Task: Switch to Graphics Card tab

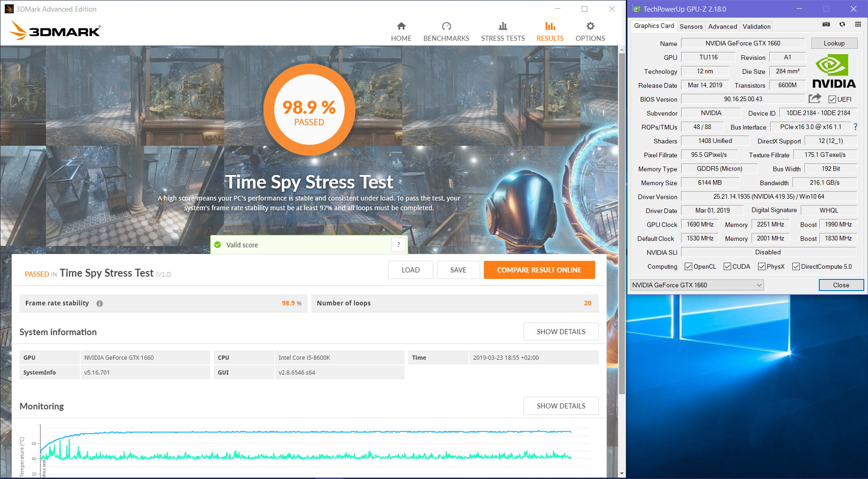Action: pos(654,26)
